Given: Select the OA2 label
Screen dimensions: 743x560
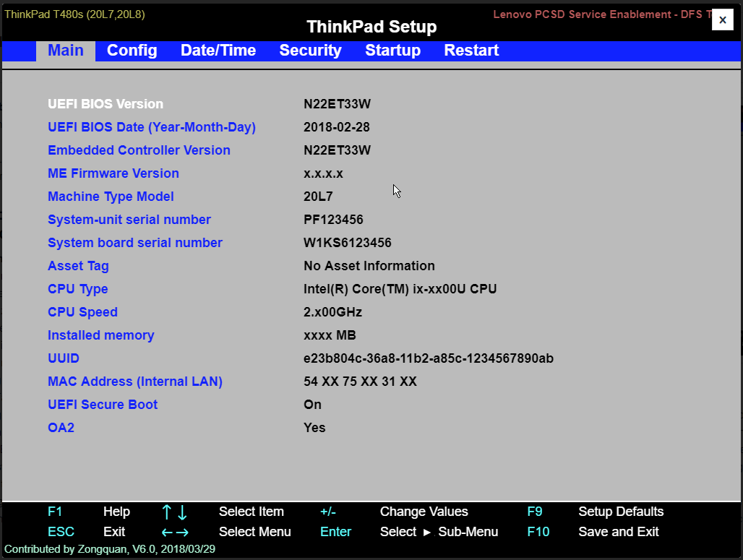Looking at the screenshot, I should click(61, 428).
